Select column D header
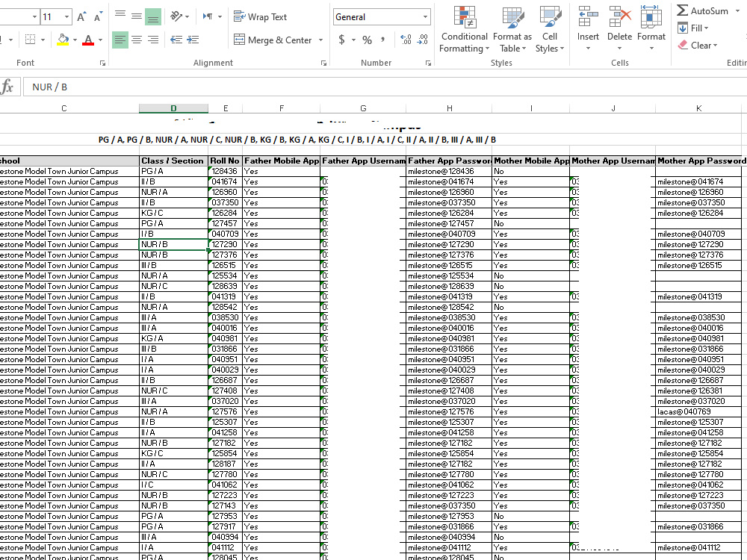747x560 pixels. pos(173,108)
